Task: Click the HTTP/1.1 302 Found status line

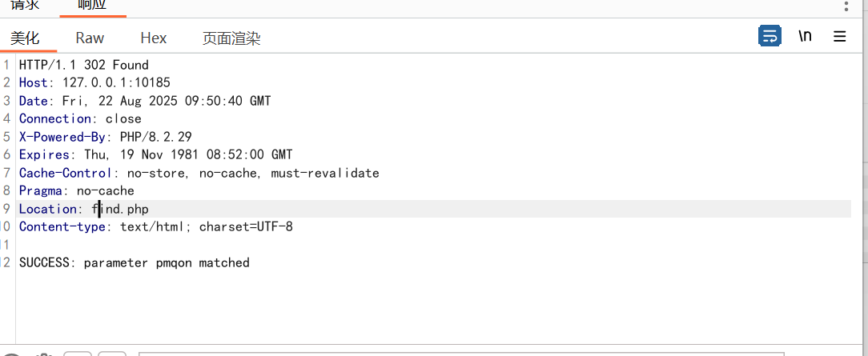Action: [x=83, y=65]
